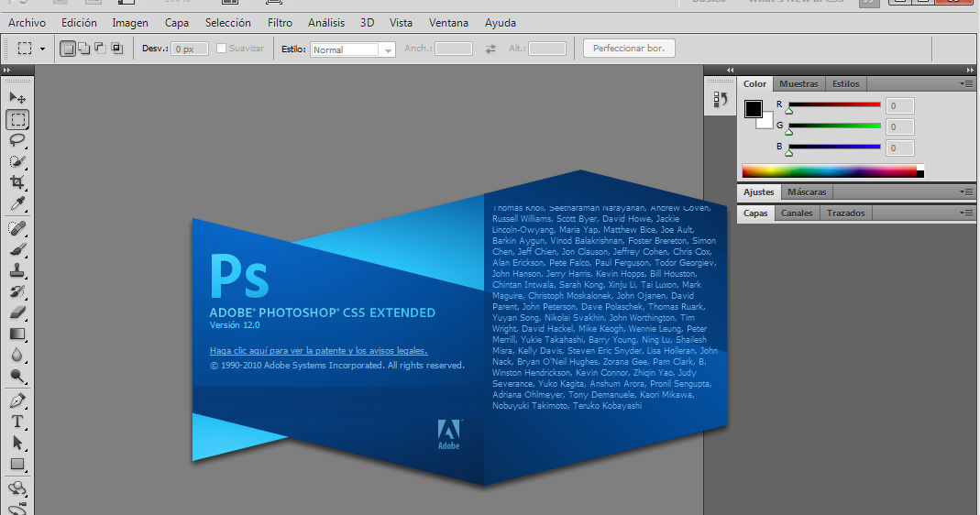Open the Capa menu
Image resolution: width=980 pixels, height=515 pixels.
[x=177, y=23]
